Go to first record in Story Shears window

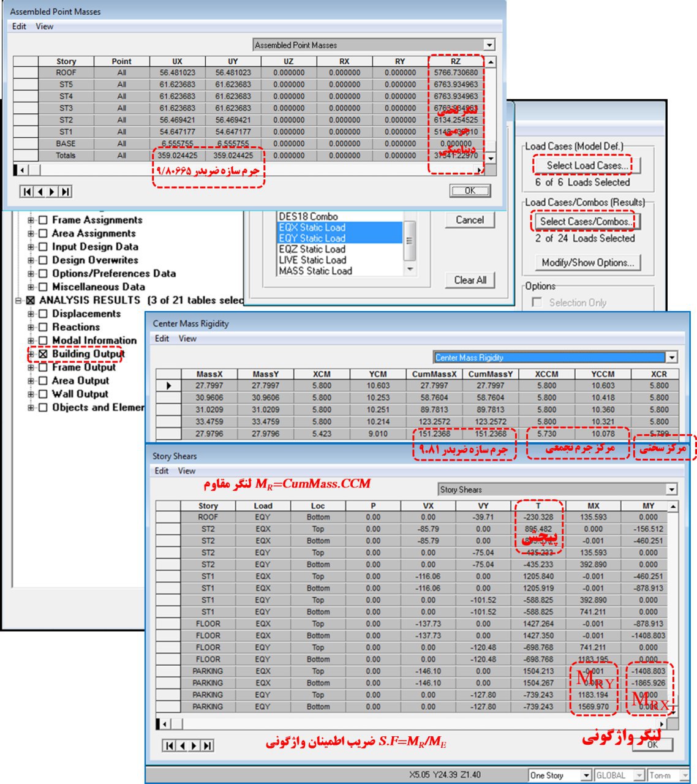(169, 745)
